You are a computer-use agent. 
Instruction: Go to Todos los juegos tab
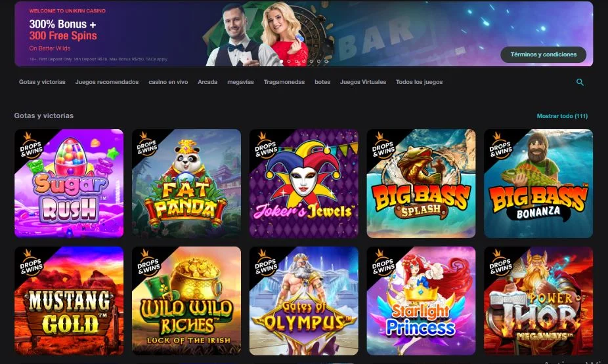[x=419, y=82]
